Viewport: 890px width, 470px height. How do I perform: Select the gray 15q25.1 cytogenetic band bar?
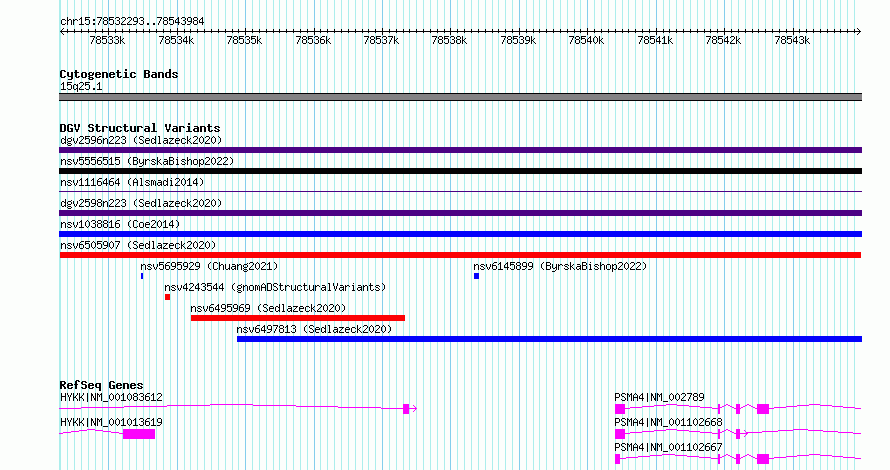pyautogui.click(x=460, y=97)
